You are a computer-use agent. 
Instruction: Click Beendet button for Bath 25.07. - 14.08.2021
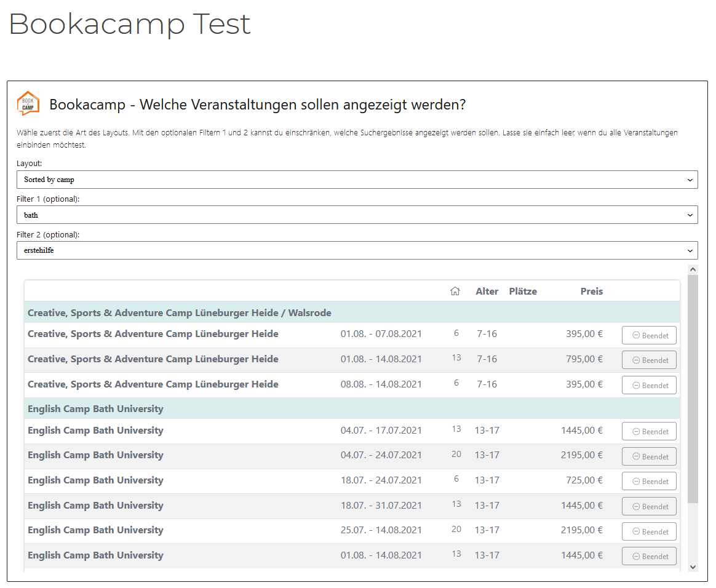coord(649,531)
